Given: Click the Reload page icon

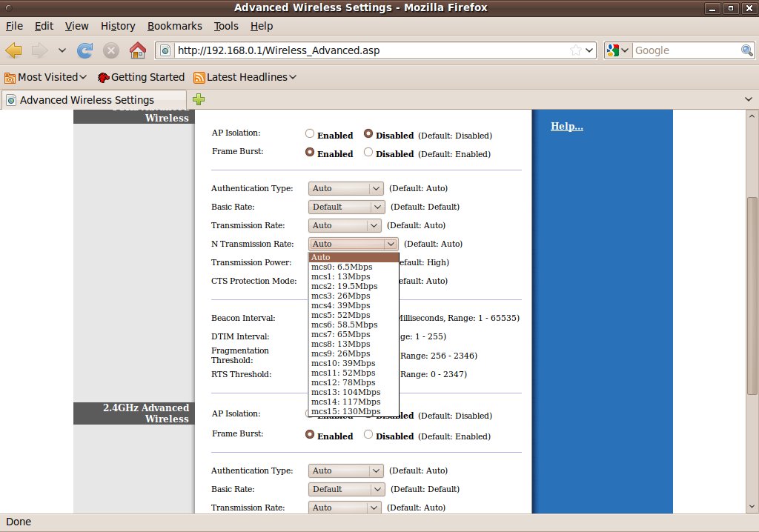Looking at the screenshot, I should [x=85, y=50].
